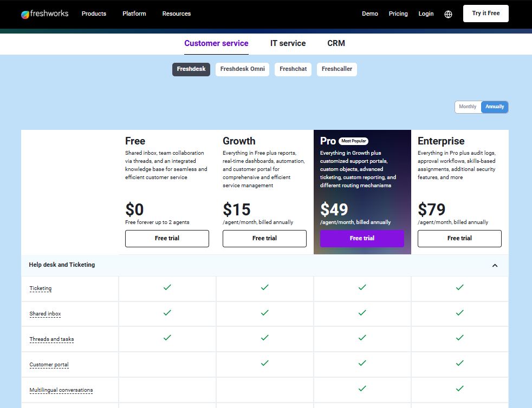Click the Threads and tasks checkmark in Pro column
The height and width of the screenshot is (408, 532).
362,338
